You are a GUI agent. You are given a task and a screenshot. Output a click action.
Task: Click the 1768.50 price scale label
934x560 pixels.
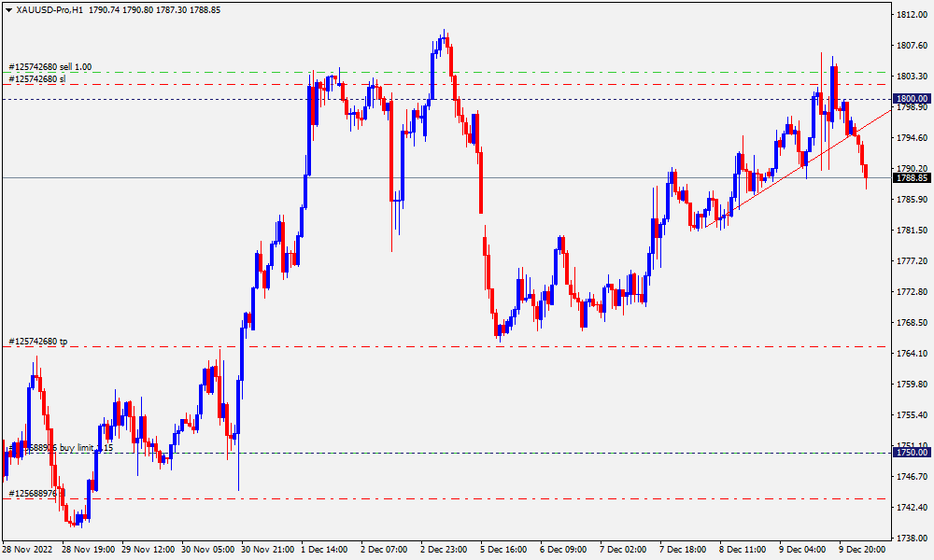click(x=912, y=323)
